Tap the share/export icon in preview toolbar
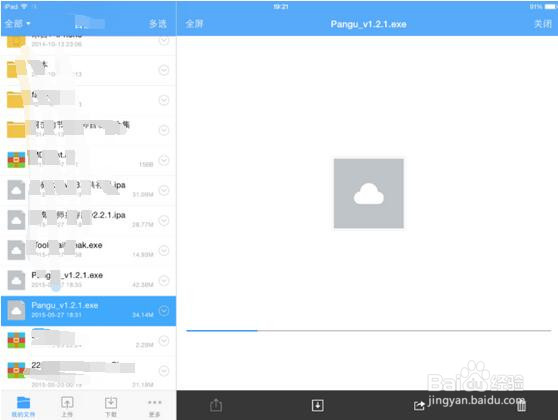This screenshot has width=558, height=420. [216, 405]
